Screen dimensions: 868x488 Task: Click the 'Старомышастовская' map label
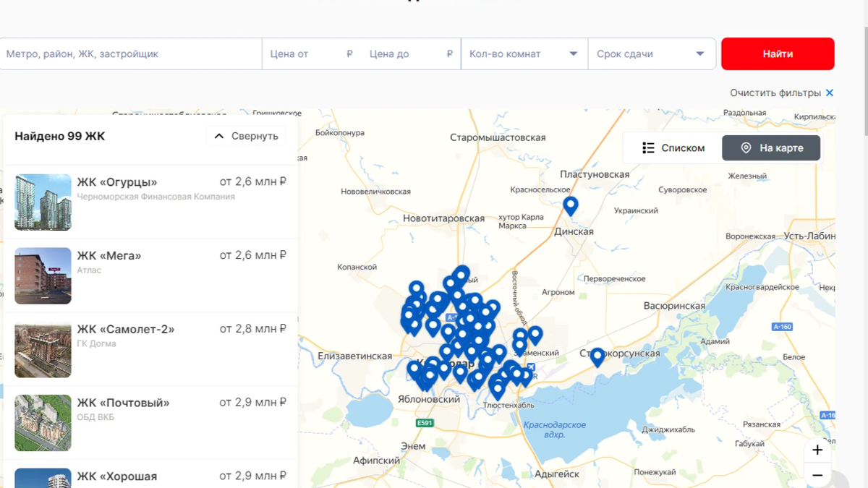coord(498,137)
